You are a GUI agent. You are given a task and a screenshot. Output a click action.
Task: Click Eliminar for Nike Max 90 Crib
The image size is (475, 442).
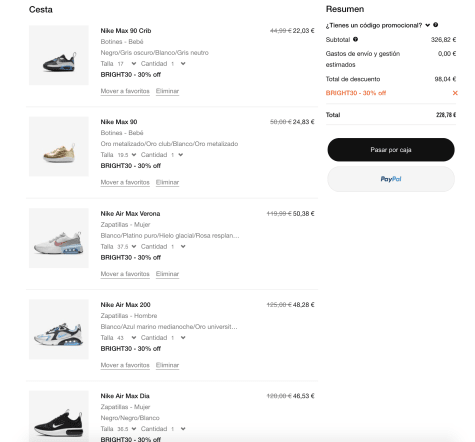pos(167,91)
